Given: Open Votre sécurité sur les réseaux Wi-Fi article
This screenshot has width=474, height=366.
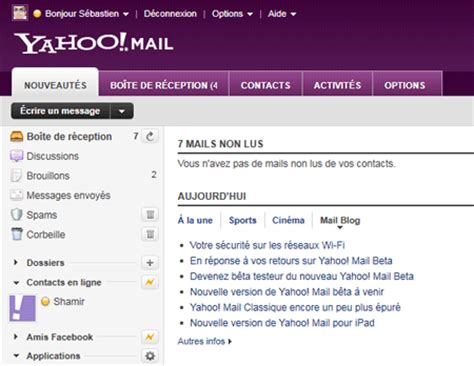Looking at the screenshot, I should (x=267, y=245).
